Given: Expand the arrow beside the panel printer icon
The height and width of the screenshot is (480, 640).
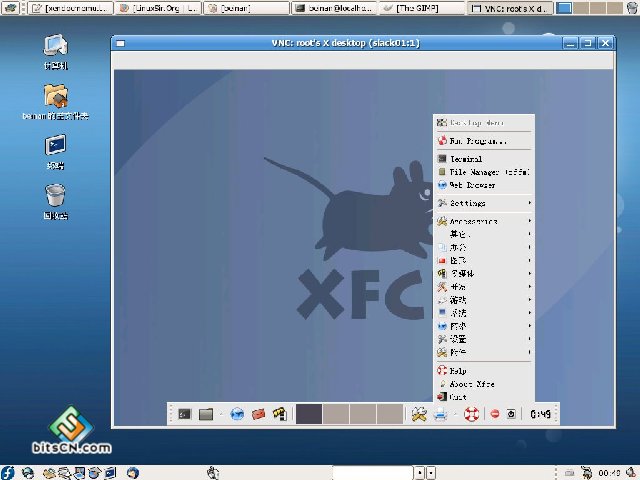Looking at the screenshot, I should pyautogui.click(x=455, y=414).
